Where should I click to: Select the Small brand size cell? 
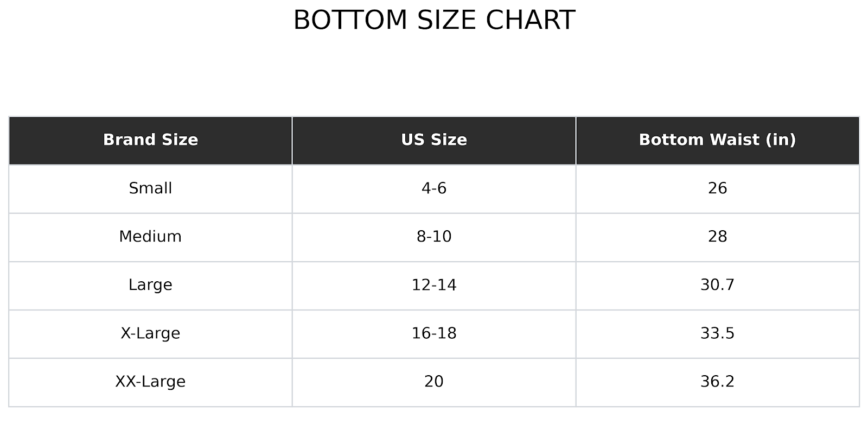click(x=150, y=188)
